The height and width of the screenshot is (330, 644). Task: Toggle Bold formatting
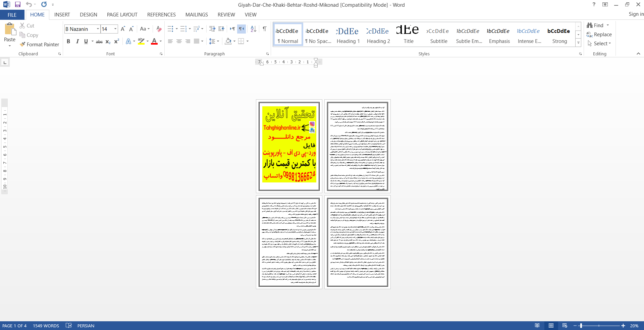[x=68, y=41]
